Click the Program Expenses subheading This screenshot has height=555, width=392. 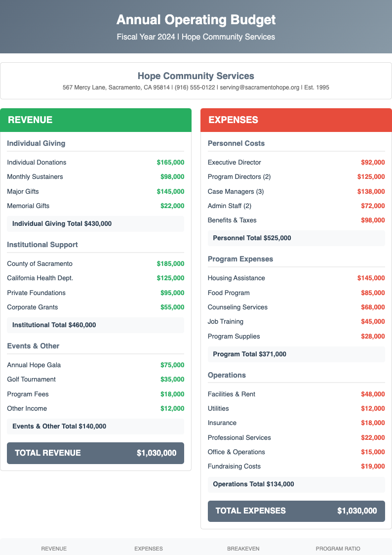click(240, 259)
